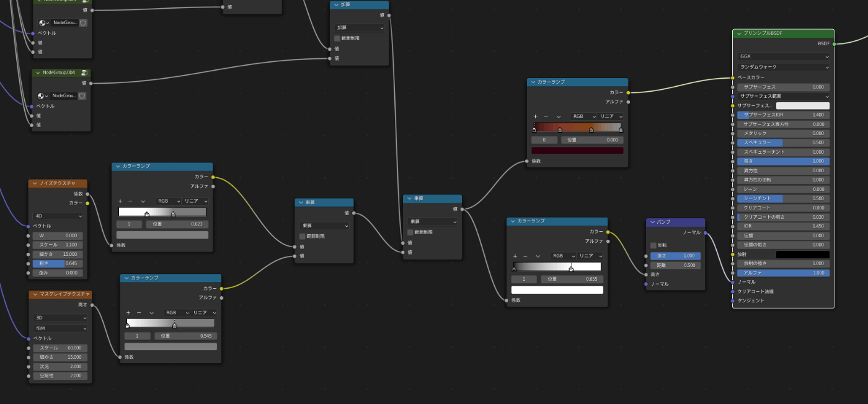Image resolution: width=868 pixels, height=404 pixels.
Task: Open RGB color mode dropdown in brown color ramp
Action: tap(583, 116)
